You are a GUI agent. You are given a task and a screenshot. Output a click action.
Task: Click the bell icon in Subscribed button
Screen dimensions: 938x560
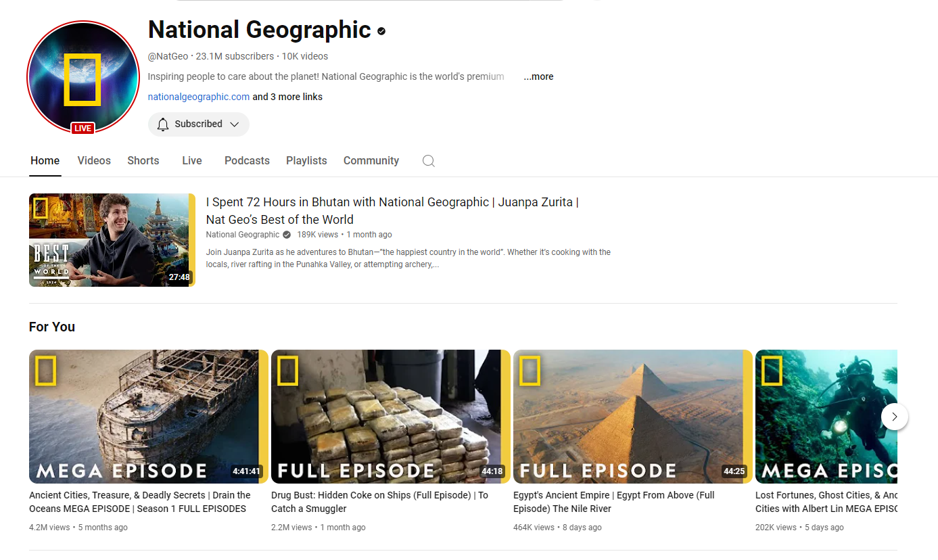[x=162, y=124]
